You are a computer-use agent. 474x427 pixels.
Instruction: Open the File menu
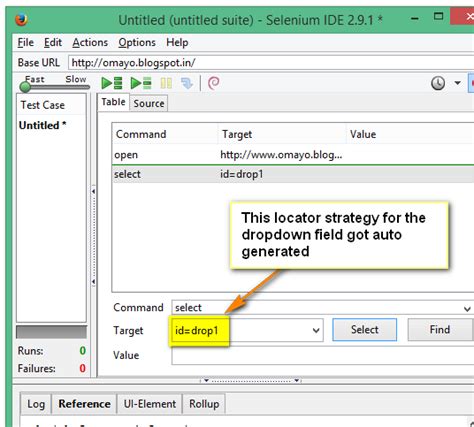(x=25, y=42)
